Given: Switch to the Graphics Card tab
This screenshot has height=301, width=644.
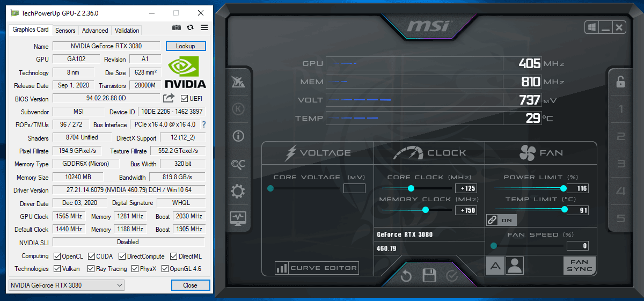Looking at the screenshot, I should [x=31, y=30].
